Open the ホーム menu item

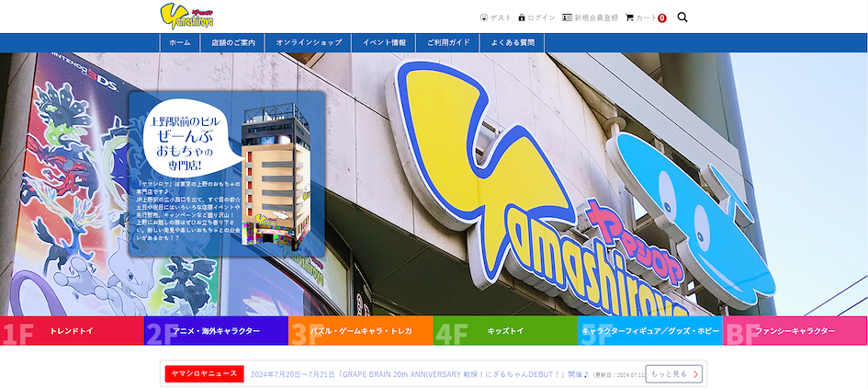(180, 42)
